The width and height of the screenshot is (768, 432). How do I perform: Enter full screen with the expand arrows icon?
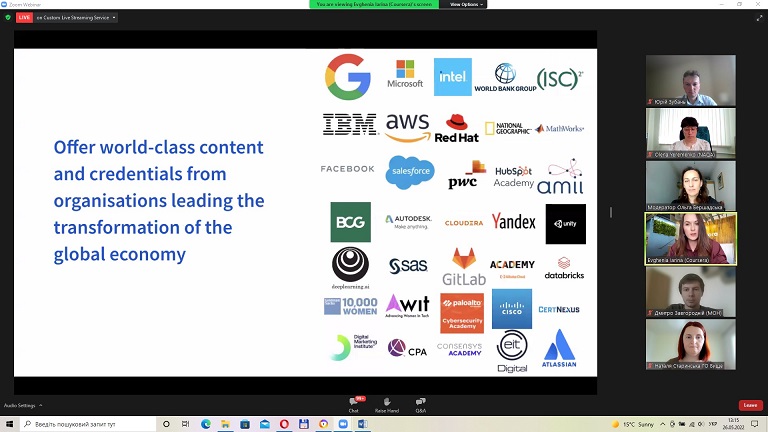[760, 18]
